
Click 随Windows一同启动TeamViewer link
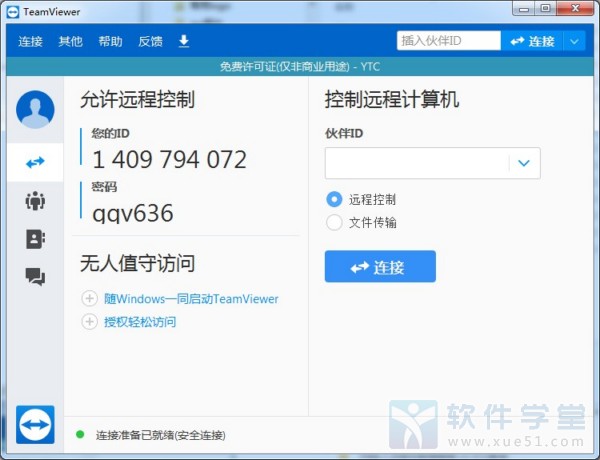point(191,299)
